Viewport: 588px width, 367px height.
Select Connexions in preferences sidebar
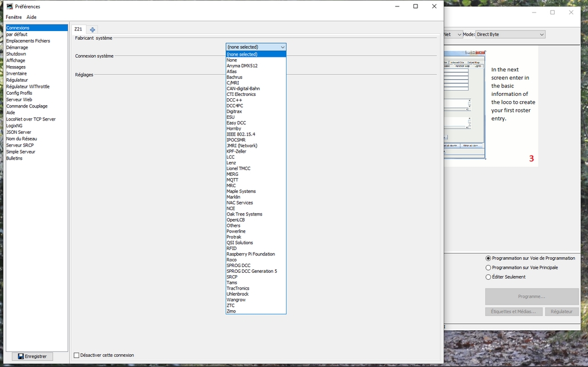37,28
